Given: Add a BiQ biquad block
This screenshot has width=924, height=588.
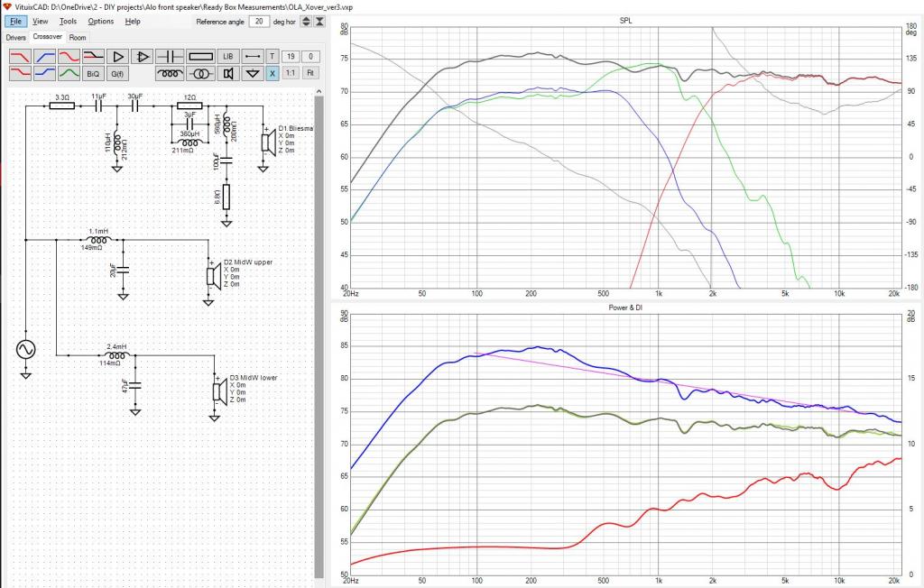Looking at the screenshot, I should pyautogui.click(x=93, y=74).
